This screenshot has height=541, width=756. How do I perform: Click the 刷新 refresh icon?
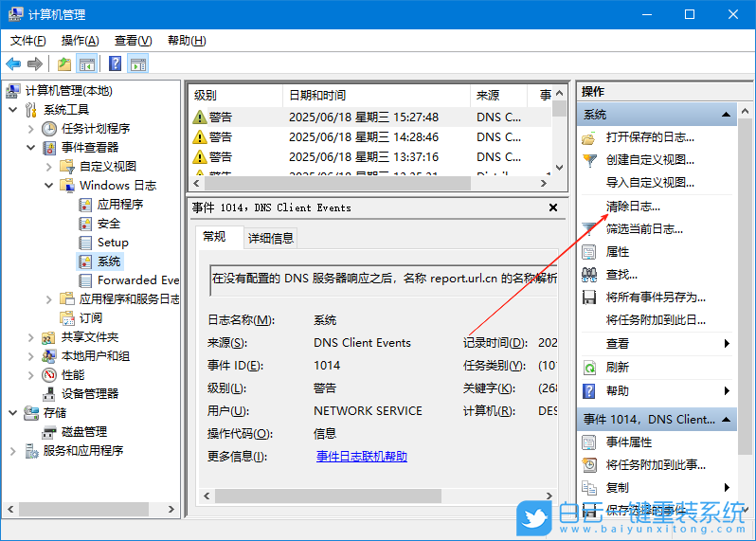(x=588, y=368)
